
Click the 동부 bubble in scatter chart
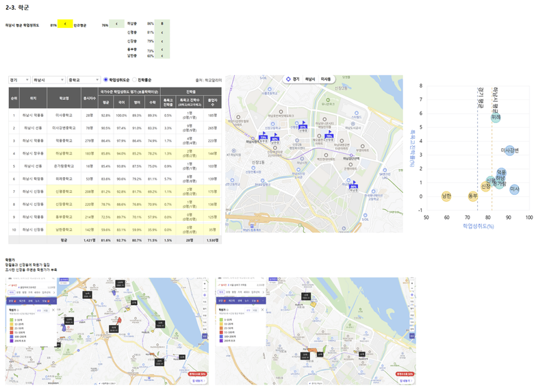click(473, 196)
